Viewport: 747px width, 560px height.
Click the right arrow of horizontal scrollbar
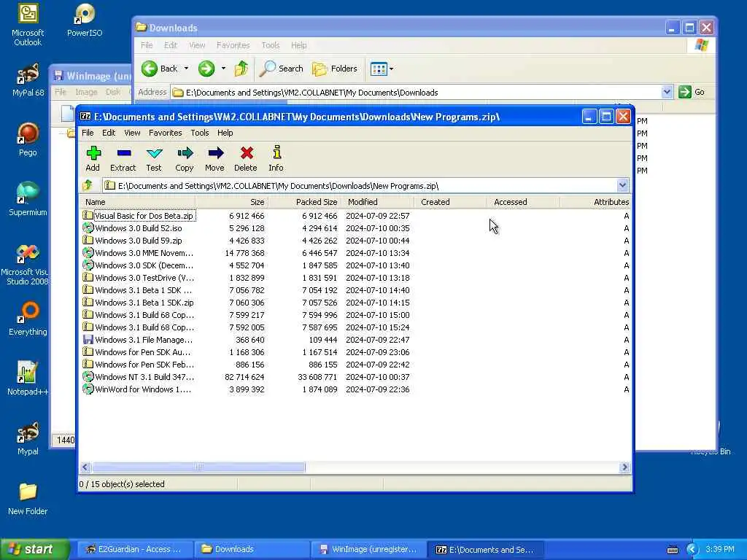[x=624, y=467]
